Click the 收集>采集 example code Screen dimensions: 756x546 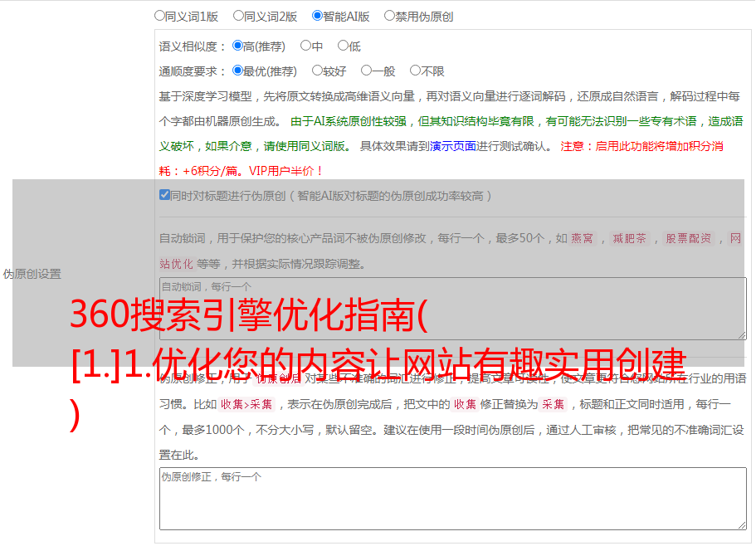pyautogui.click(x=246, y=404)
